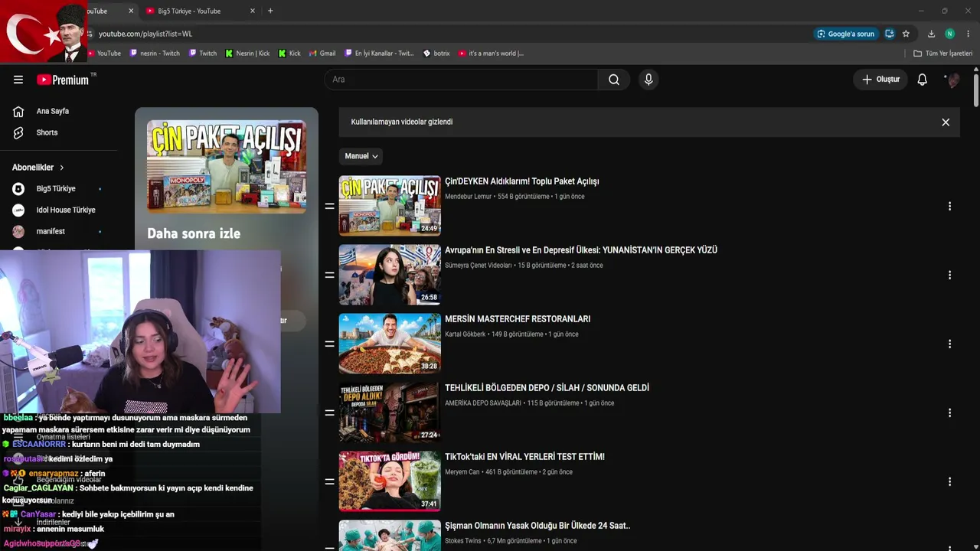Play the Depo Aldık thumbnail 27:24
This screenshot has width=980, height=551.
point(390,412)
